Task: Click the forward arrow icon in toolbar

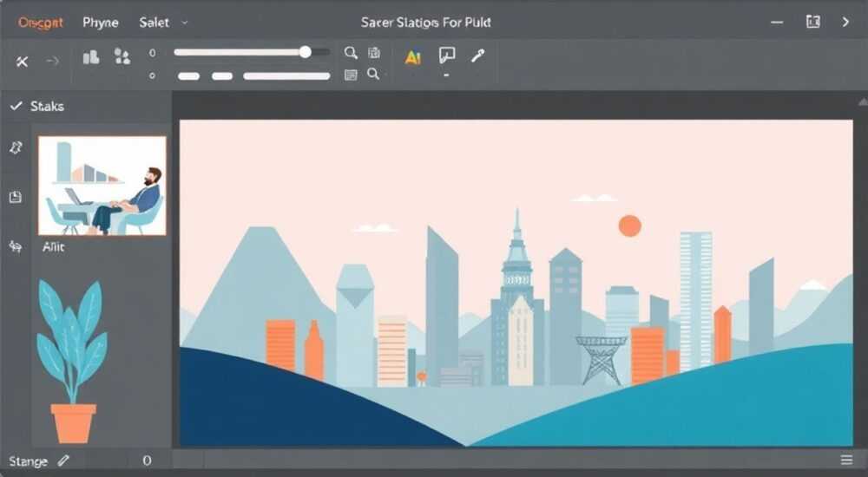Action: pyautogui.click(x=52, y=61)
